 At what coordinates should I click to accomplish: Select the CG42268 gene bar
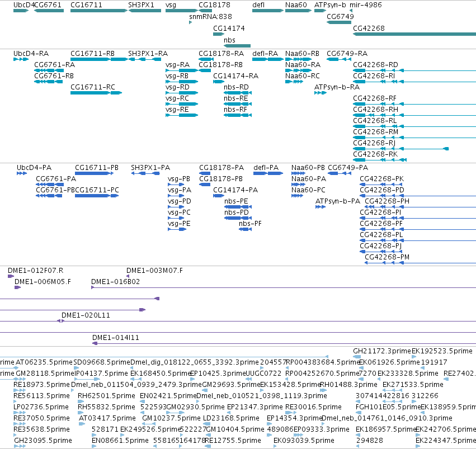click(x=414, y=34)
